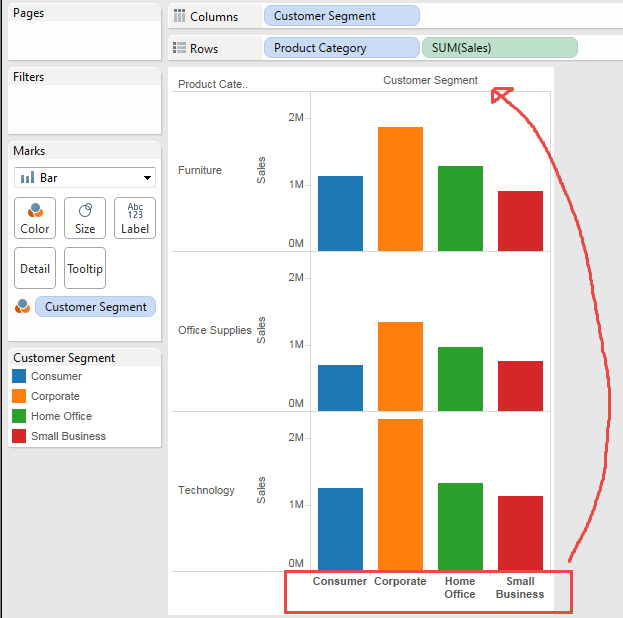The width and height of the screenshot is (623, 618).
Task: Select SUM(Sales) pill on Rows shelf
Action: (499, 48)
